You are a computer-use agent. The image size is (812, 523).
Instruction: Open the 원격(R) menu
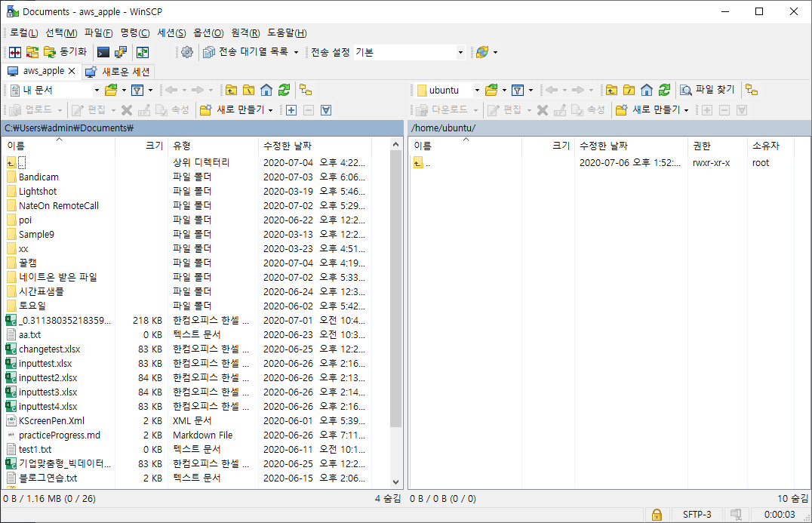[x=245, y=32]
